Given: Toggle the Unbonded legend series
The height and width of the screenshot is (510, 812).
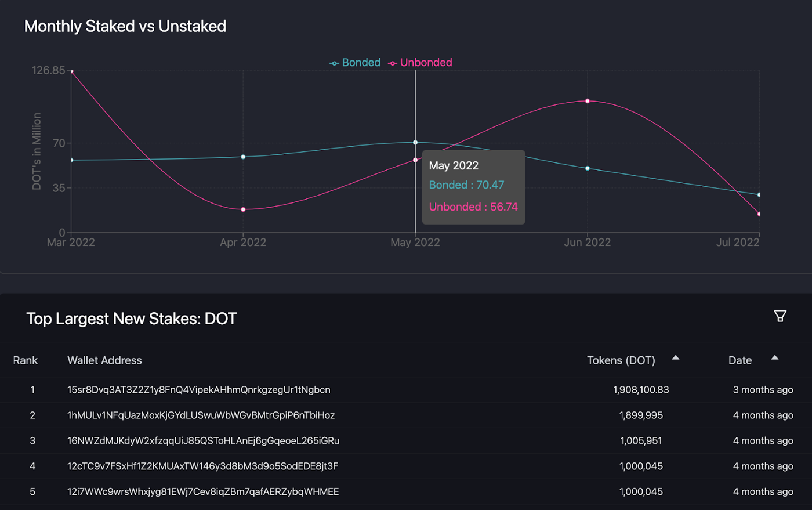Looking at the screenshot, I should point(420,63).
